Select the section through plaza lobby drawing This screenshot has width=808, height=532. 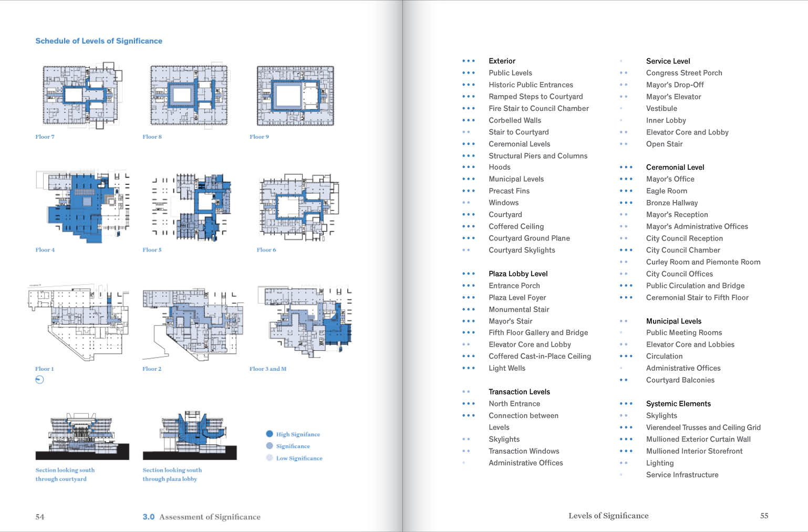coord(189,436)
